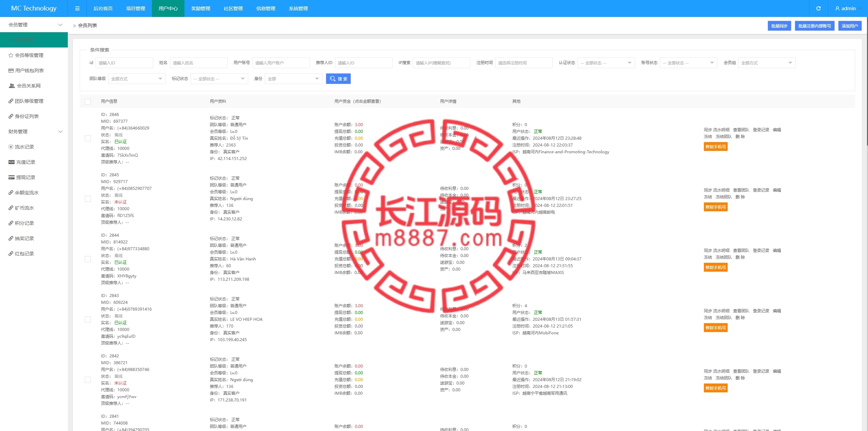Open 项目管理 top menu

(x=136, y=8)
